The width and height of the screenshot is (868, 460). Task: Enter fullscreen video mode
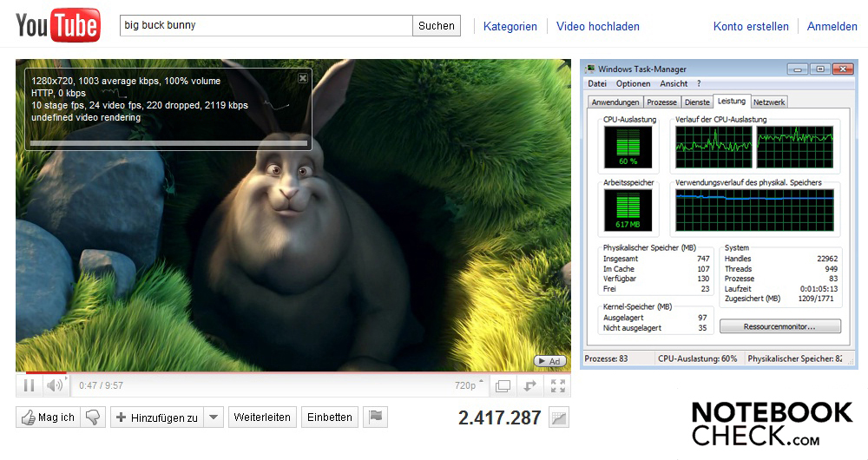557,386
